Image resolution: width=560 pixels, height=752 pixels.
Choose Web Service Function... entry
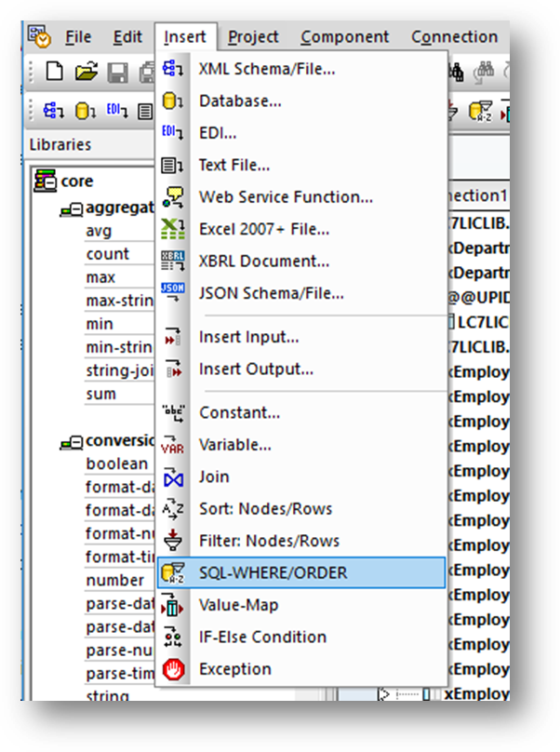coord(301,197)
